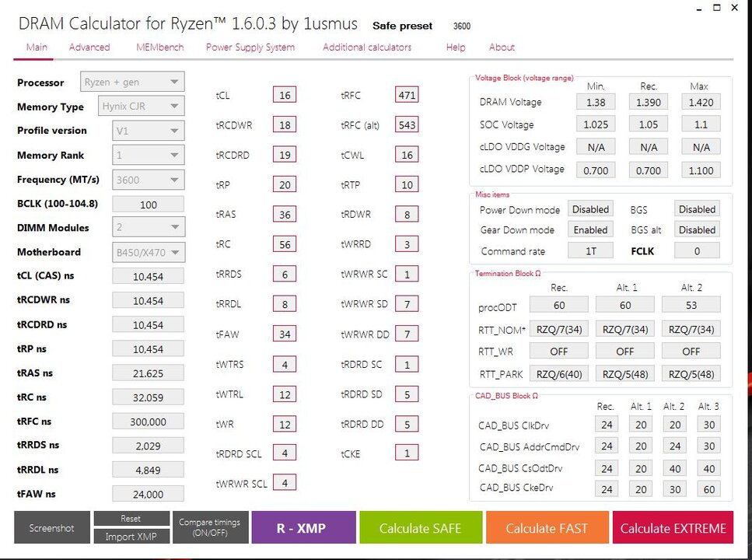
Task: Click the tRP value 20
Action: (x=285, y=184)
